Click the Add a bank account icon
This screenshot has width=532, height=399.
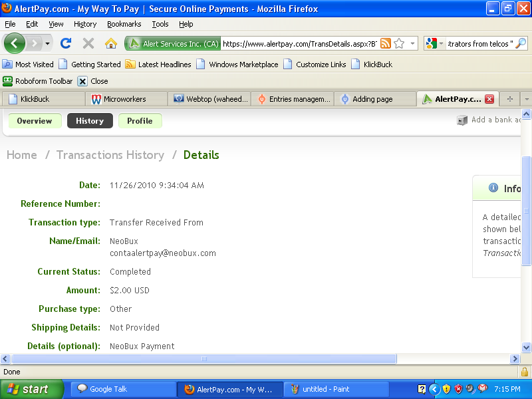point(462,120)
